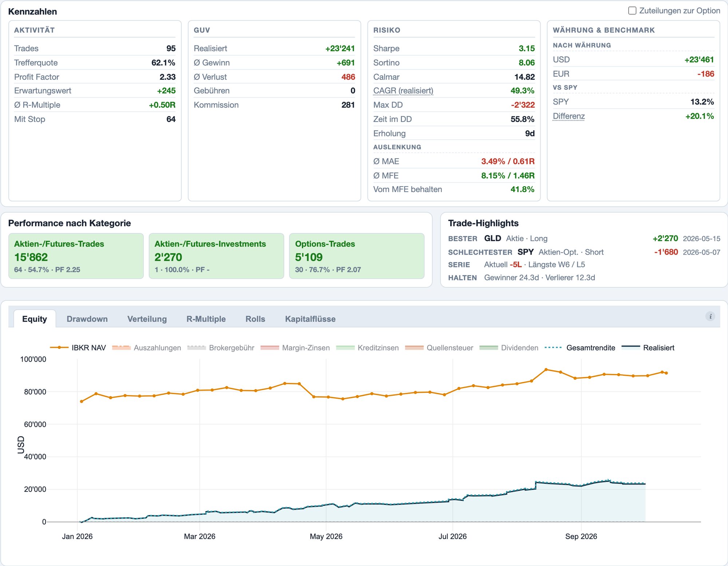Select the Equity tab

pos(35,319)
